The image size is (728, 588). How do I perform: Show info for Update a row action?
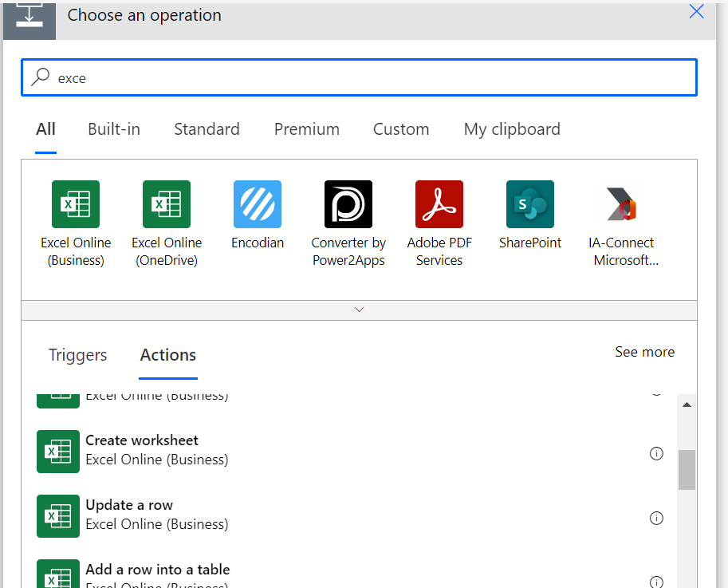(656, 518)
